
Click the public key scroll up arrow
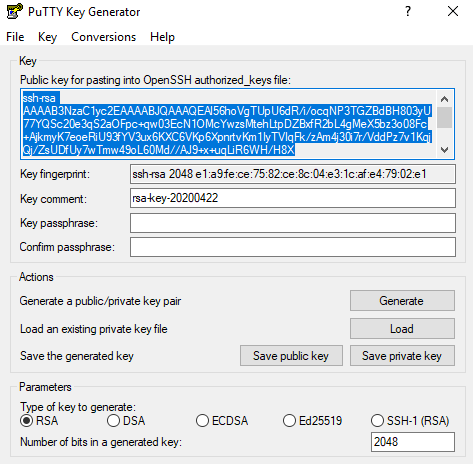444,99
